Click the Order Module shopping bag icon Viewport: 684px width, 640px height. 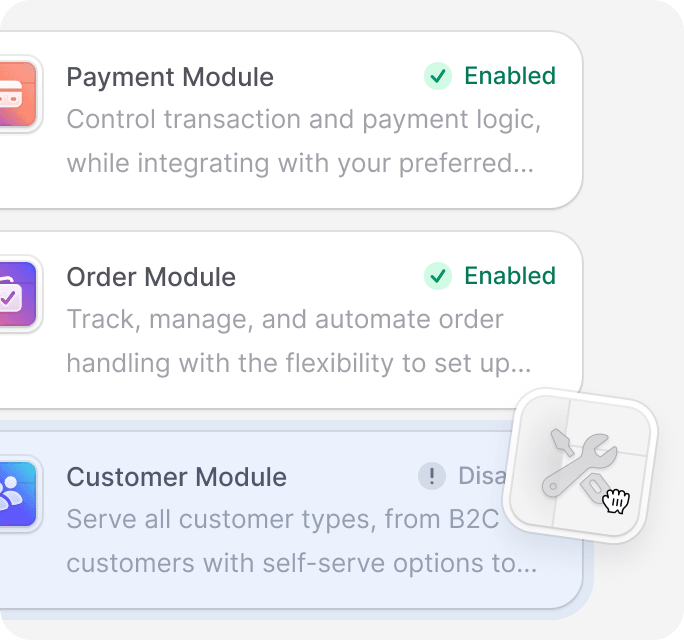pos(17,294)
